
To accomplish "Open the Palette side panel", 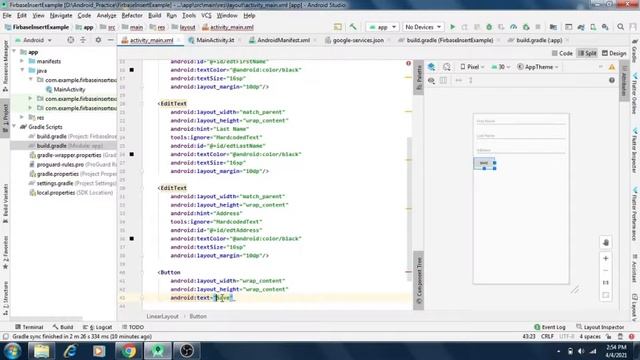I will coord(419,78).
